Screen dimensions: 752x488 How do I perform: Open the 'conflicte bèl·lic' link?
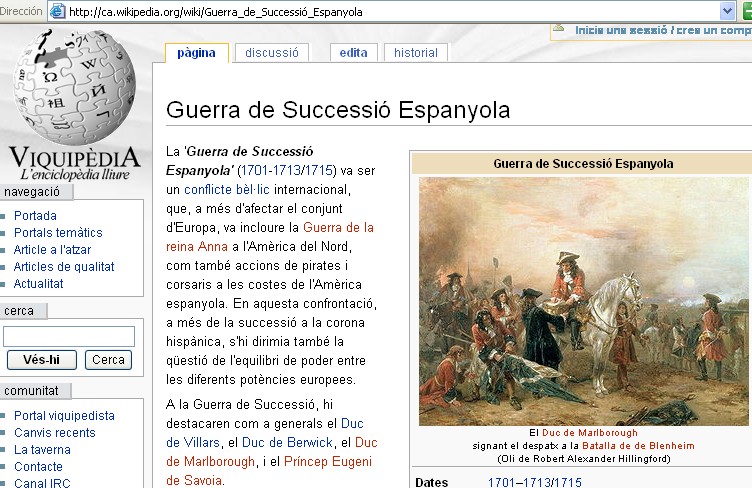tap(227, 189)
